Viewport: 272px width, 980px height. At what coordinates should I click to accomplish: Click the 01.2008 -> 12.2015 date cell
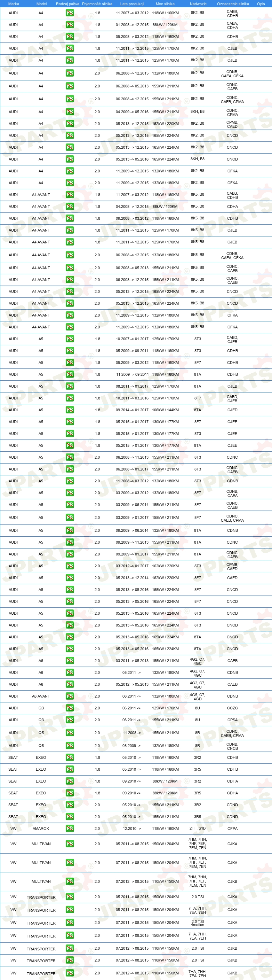[x=132, y=25]
